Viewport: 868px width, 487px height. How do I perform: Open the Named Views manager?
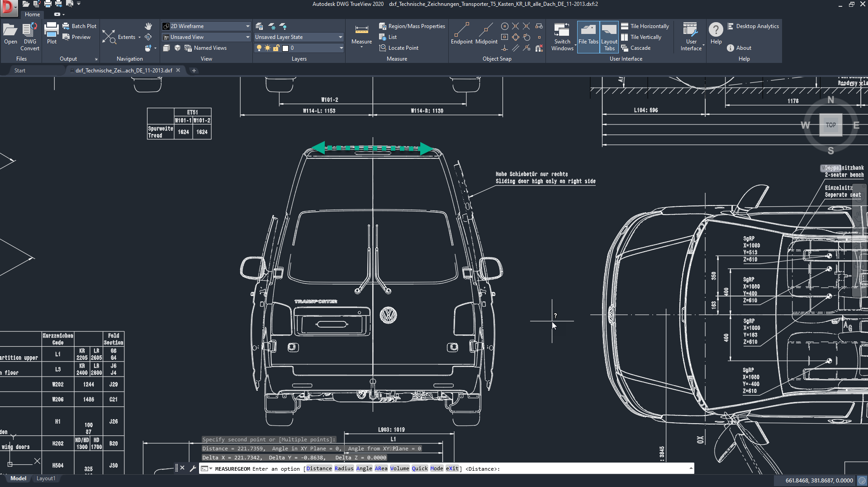click(x=205, y=48)
